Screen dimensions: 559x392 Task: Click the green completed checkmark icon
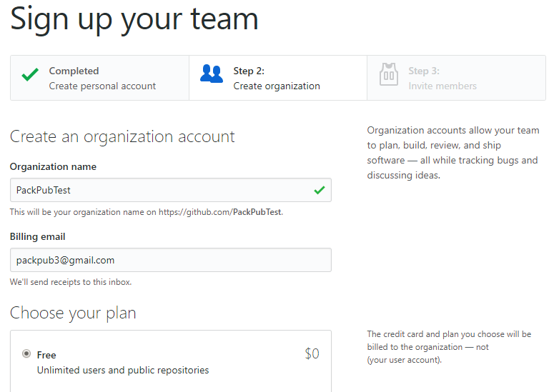(30, 74)
